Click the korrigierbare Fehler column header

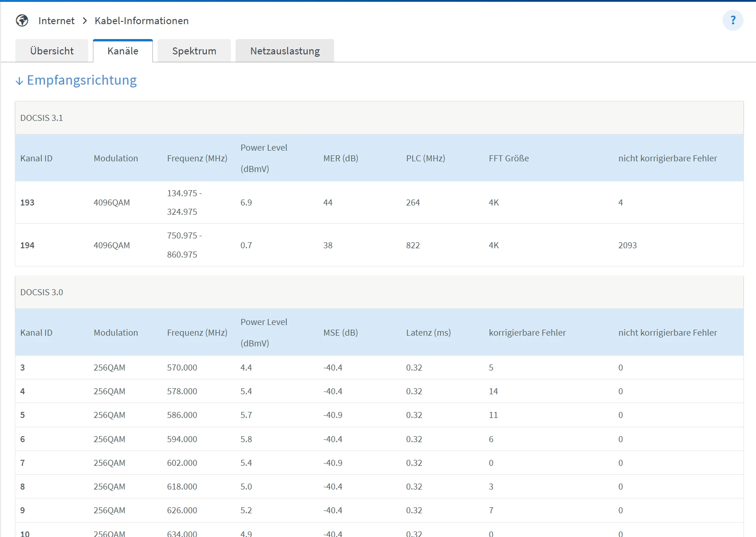(527, 333)
